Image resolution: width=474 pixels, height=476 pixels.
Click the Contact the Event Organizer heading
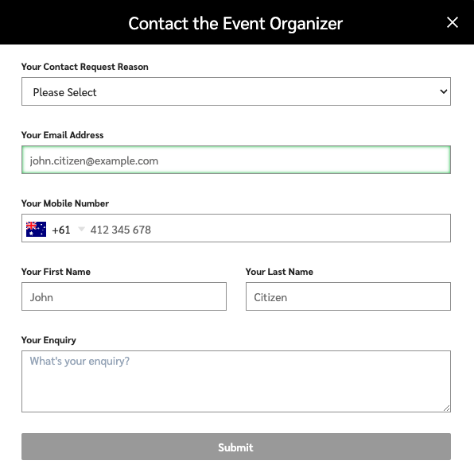(235, 24)
